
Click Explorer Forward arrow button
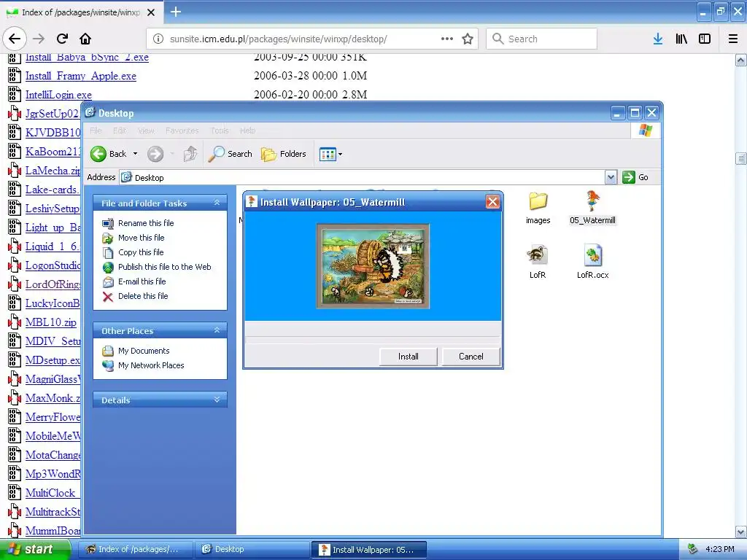(x=155, y=154)
